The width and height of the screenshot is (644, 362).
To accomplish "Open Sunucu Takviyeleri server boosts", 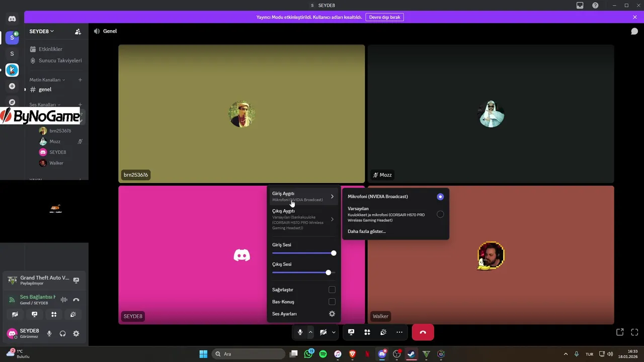I will [56, 60].
